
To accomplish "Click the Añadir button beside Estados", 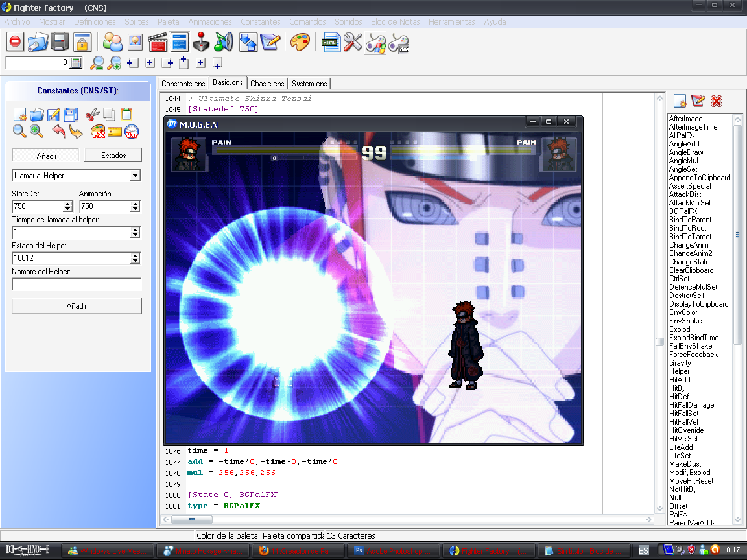I will tap(46, 156).
